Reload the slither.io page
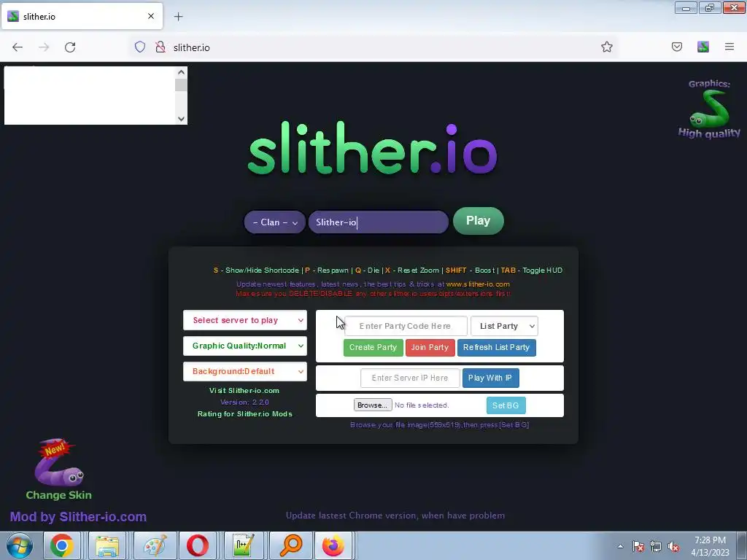The width and height of the screenshot is (747, 560). tap(70, 47)
